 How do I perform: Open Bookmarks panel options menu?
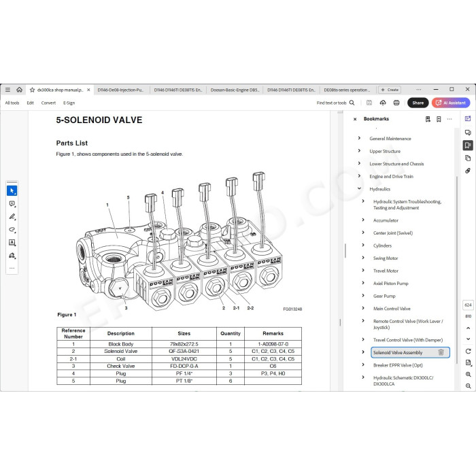[449, 119]
